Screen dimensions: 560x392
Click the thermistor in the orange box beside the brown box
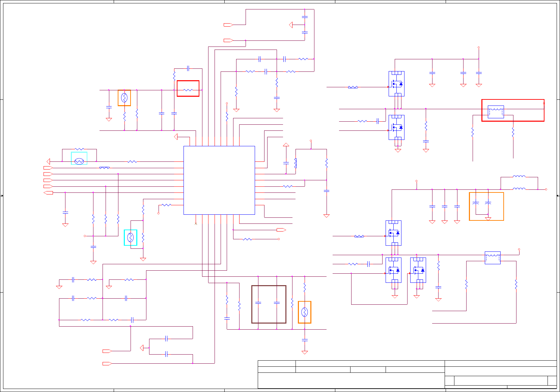[304, 312]
